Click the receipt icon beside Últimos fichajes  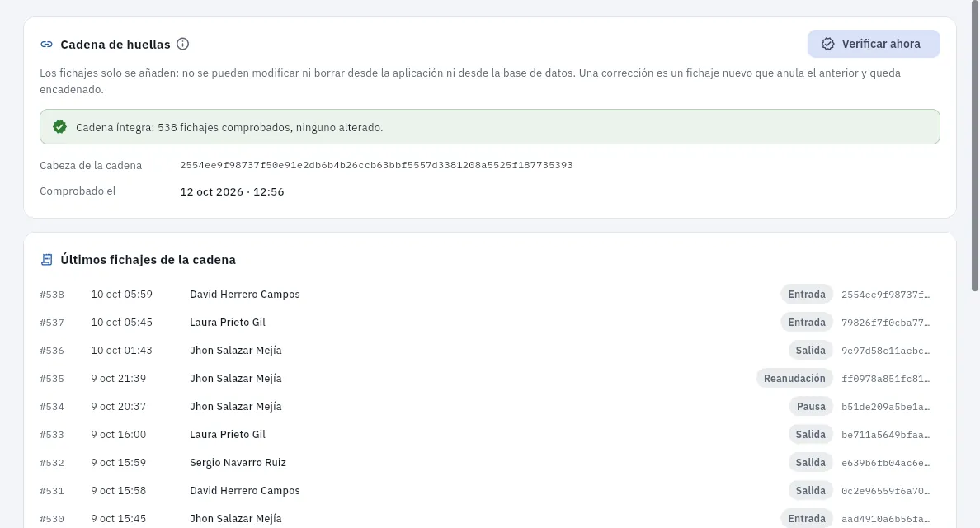[46, 260]
